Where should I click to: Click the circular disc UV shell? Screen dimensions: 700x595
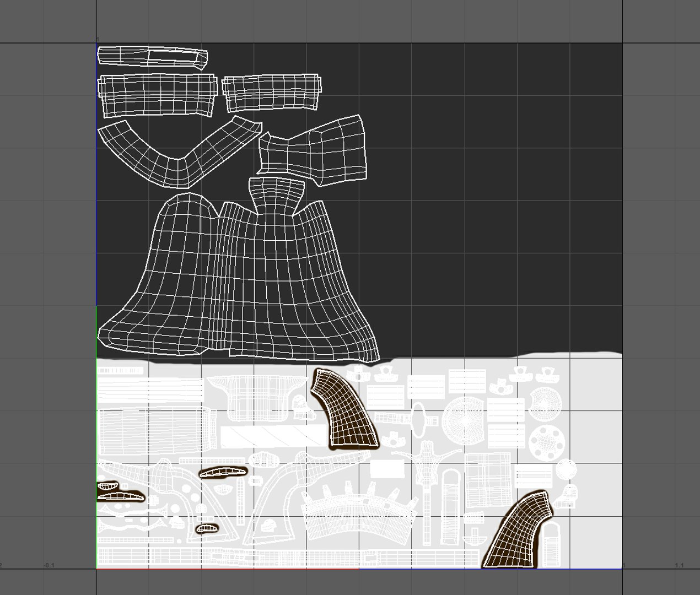point(465,421)
